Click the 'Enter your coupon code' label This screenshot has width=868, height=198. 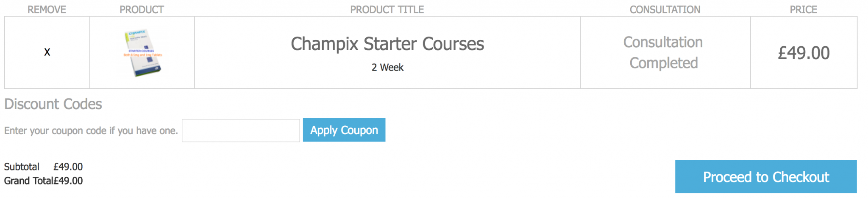[91, 131]
